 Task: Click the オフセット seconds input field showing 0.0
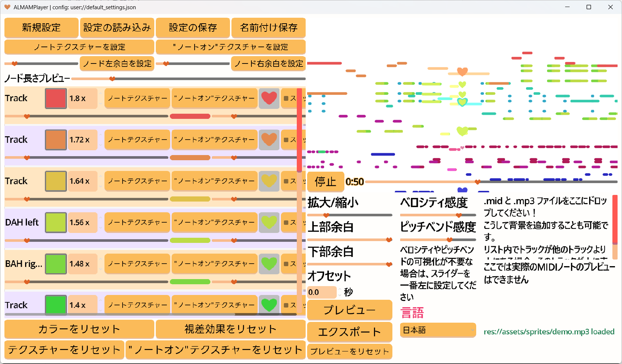coord(322,292)
